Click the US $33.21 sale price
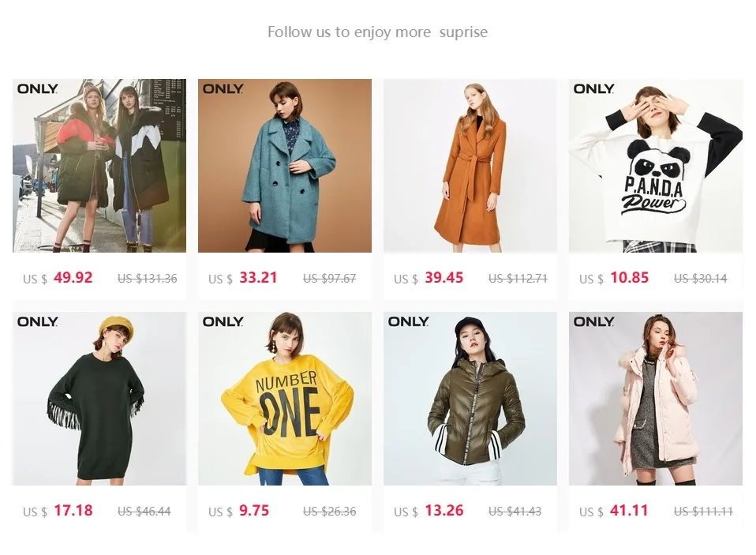The height and width of the screenshot is (555, 756). 243,278
